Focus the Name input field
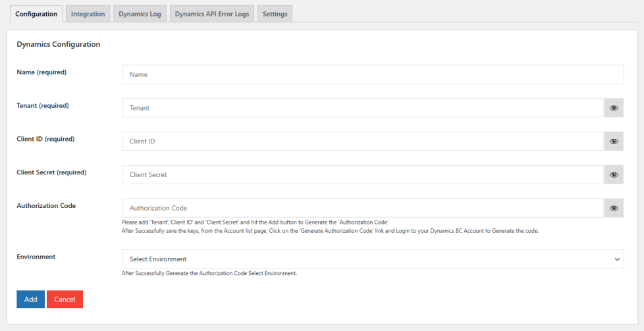Screen dimensions: 644x331 [x=372, y=74]
